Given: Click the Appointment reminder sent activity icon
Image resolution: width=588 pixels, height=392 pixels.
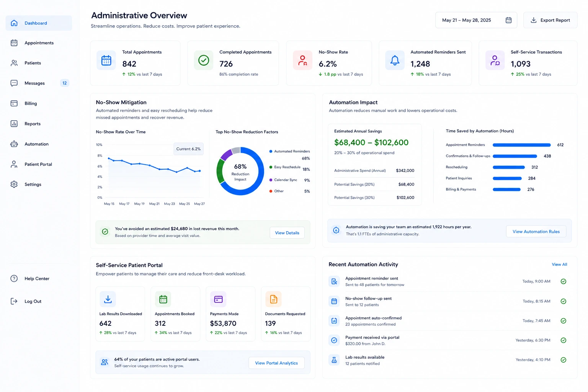Looking at the screenshot, I should coord(334,281).
